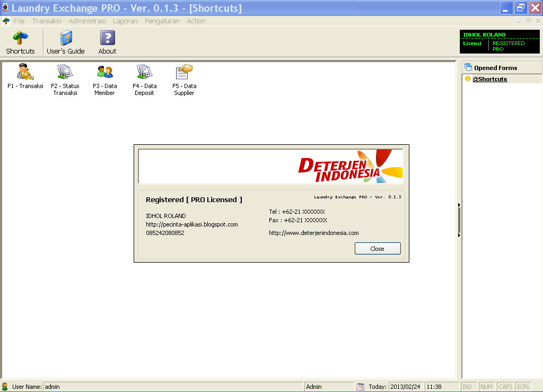Viewport: 543px width, 392px height.
Task: Click the NUM indicator
Action: point(486,387)
